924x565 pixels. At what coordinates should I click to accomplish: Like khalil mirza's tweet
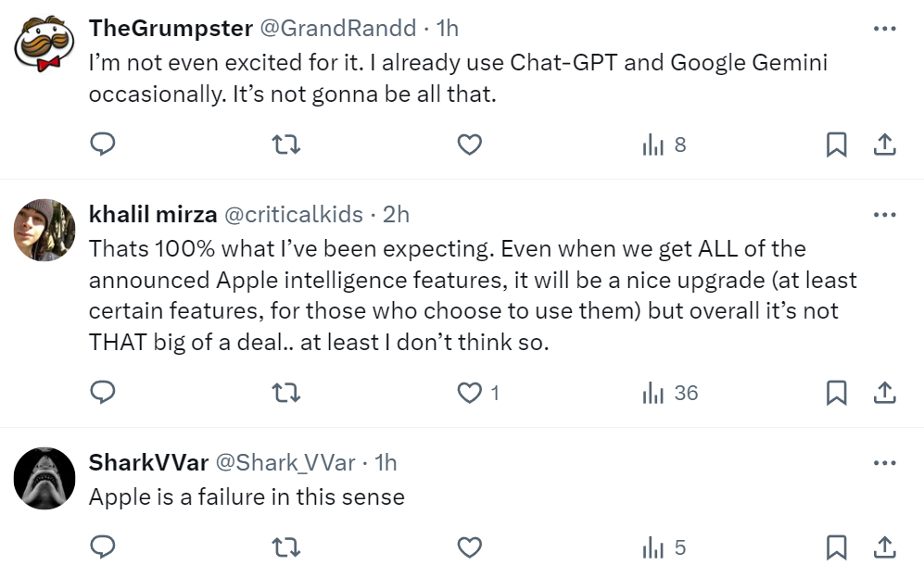(471, 393)
